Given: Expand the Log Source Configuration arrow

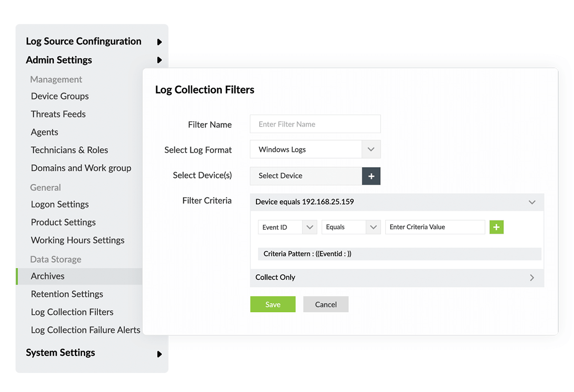Looking at the screenshot, I should (x=159, y=42).
